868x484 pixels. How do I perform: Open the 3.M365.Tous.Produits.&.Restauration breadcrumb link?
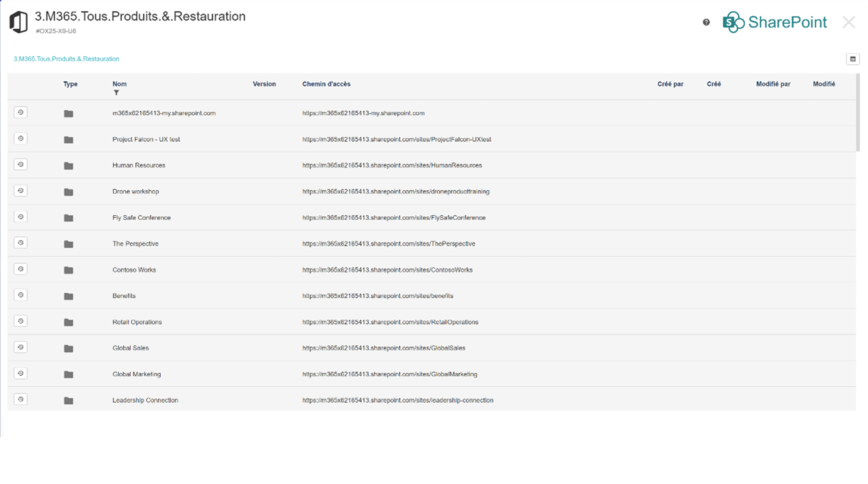click(x=66, y=58)
